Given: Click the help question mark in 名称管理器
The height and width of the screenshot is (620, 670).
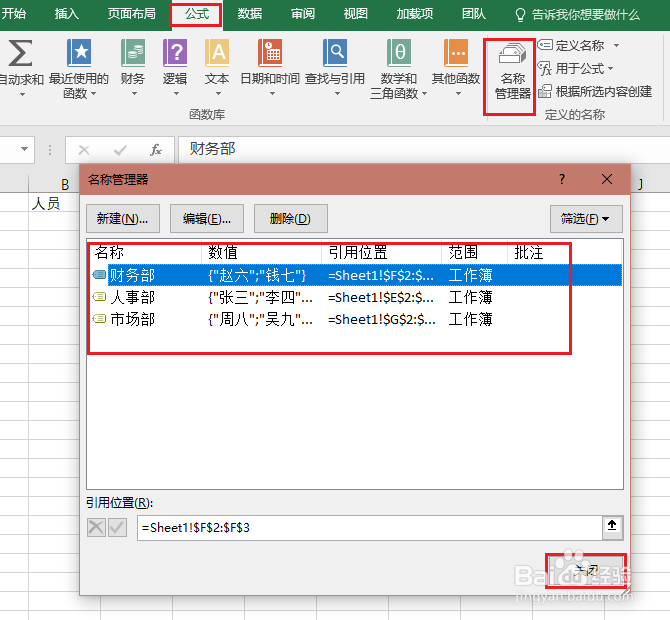Looking at the screenshot, I should pos(562,179).
